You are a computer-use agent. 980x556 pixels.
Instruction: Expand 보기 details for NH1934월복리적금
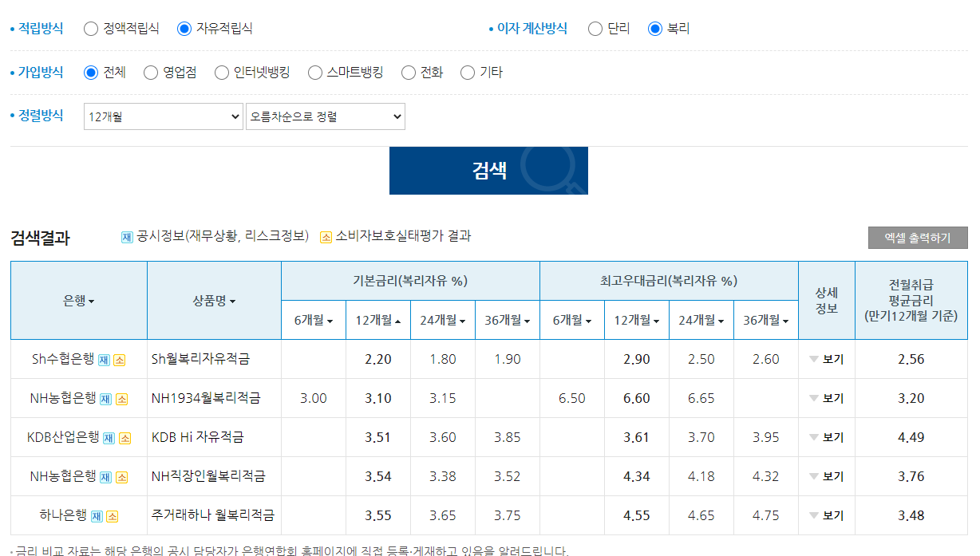click(826, 399)
